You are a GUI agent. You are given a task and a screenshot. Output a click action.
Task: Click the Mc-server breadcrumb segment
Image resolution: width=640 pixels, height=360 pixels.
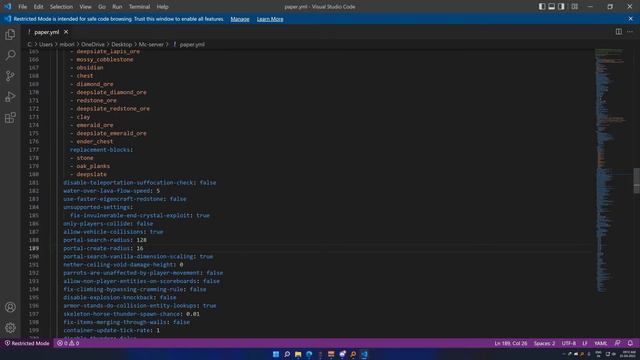(x=151, y=44)
